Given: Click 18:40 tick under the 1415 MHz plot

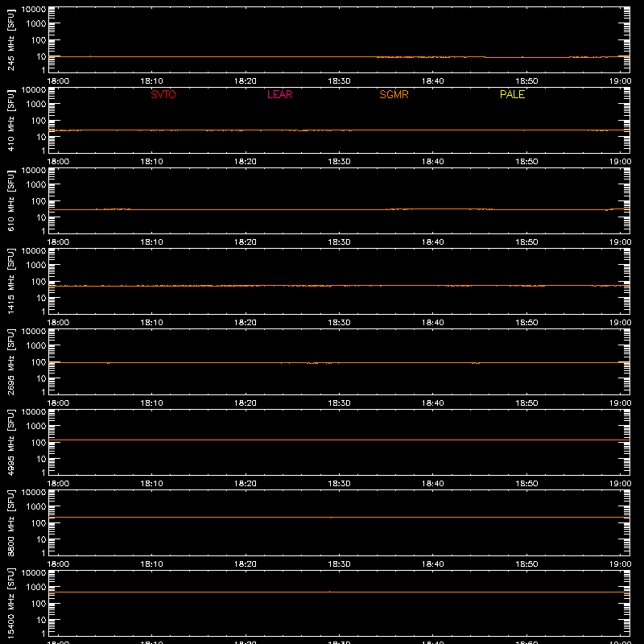Looking at the screenshot, I should pyautogui.click(x=433, y=323).
